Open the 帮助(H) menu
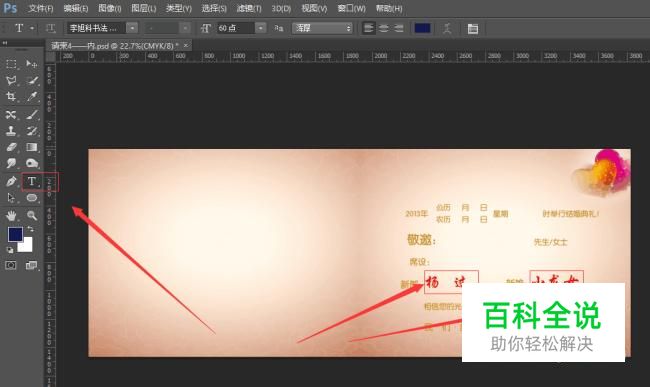 [389, 8]
